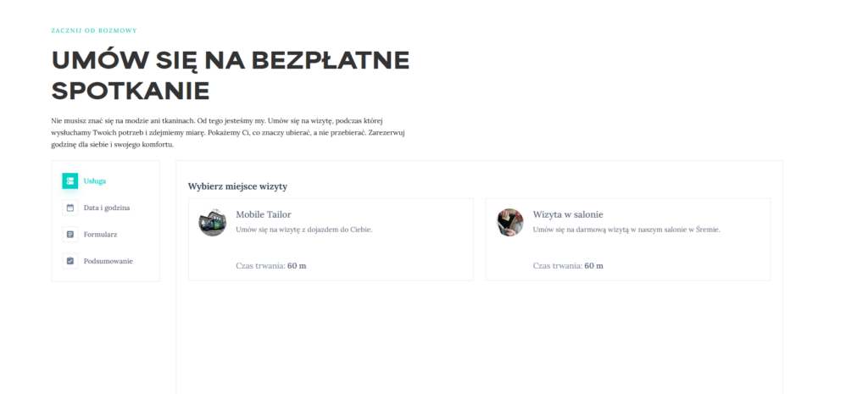Click the salon description mentioning Śrem
The image size is (868, 394).
point(626,230)
